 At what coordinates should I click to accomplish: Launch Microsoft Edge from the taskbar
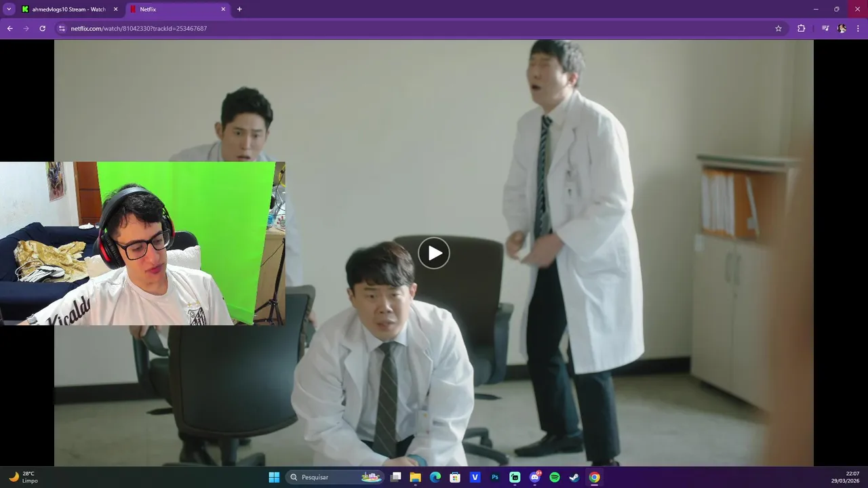click(x=435, y=477)
